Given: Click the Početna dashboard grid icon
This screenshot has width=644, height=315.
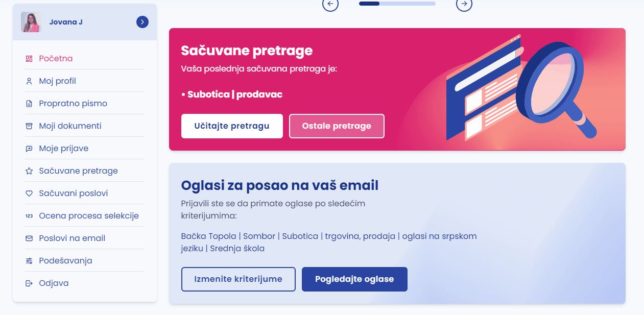Looking at the screenshot, I should pyautogui.click(x=29, y=59).
